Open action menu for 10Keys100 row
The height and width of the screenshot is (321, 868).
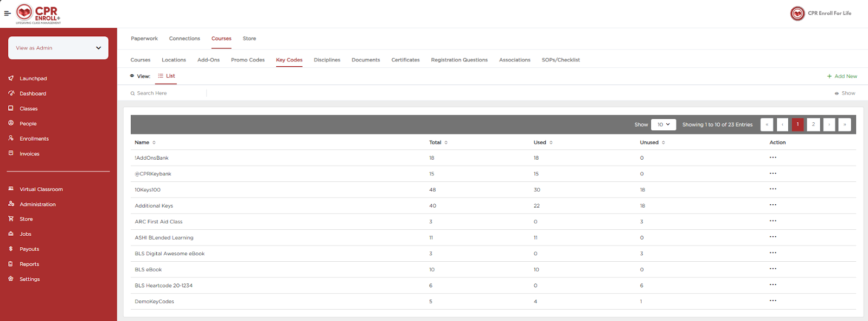(x=773, y=189)
